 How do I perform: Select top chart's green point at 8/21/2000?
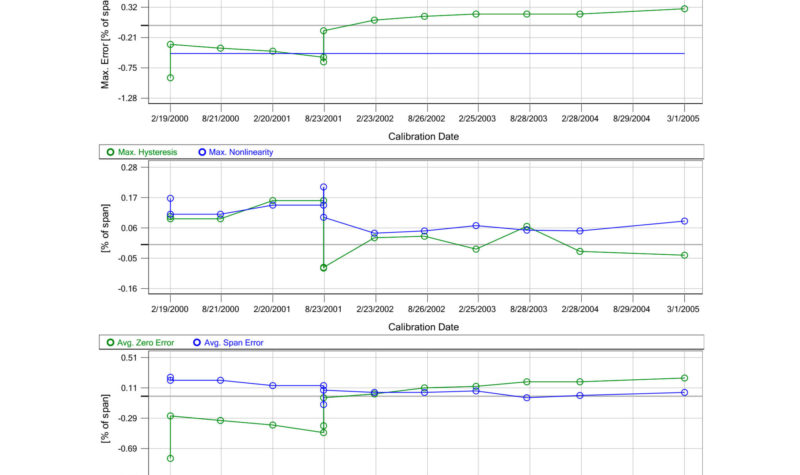coord(221,48)
